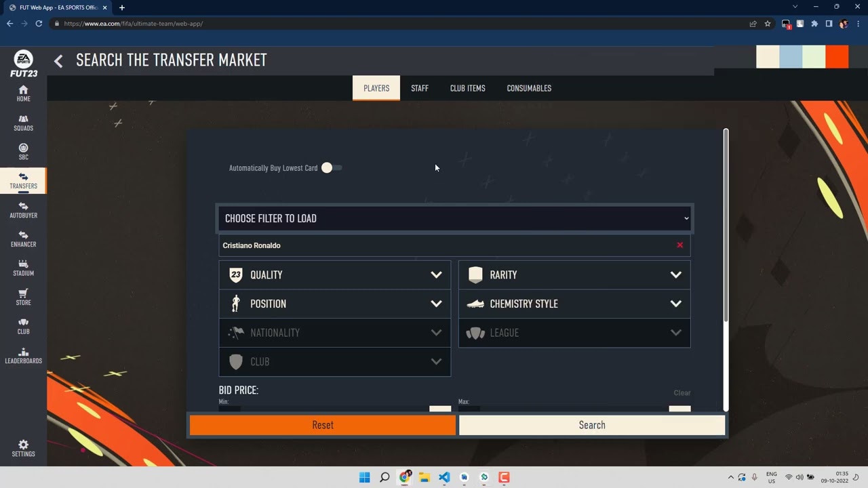Switch to the Consumables tab
The width and height of the screenshot is (868, 488).
click(529, 88)
